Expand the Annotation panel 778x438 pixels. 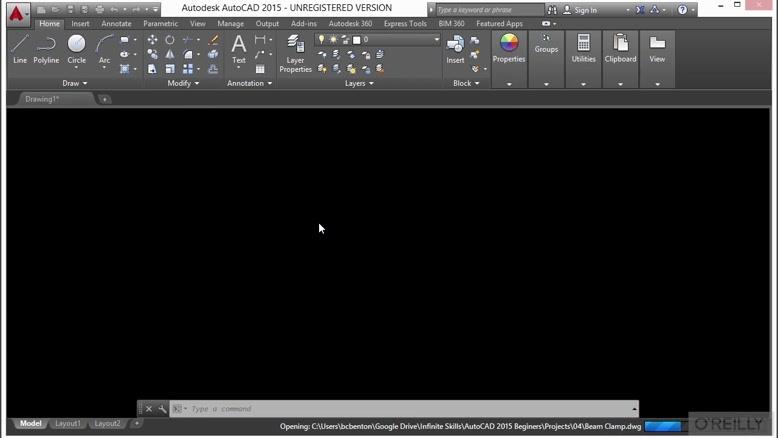point(250,83)
